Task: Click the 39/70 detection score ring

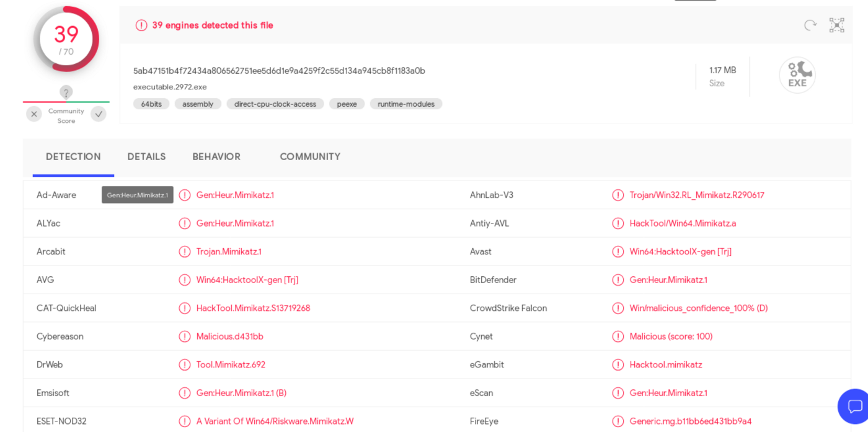Action: pos(66,39)
